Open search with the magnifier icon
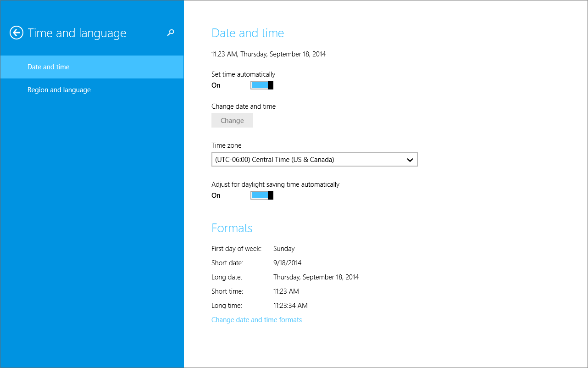Image resolution: width=588 pixels, height=368 pixels. point(171,33)
